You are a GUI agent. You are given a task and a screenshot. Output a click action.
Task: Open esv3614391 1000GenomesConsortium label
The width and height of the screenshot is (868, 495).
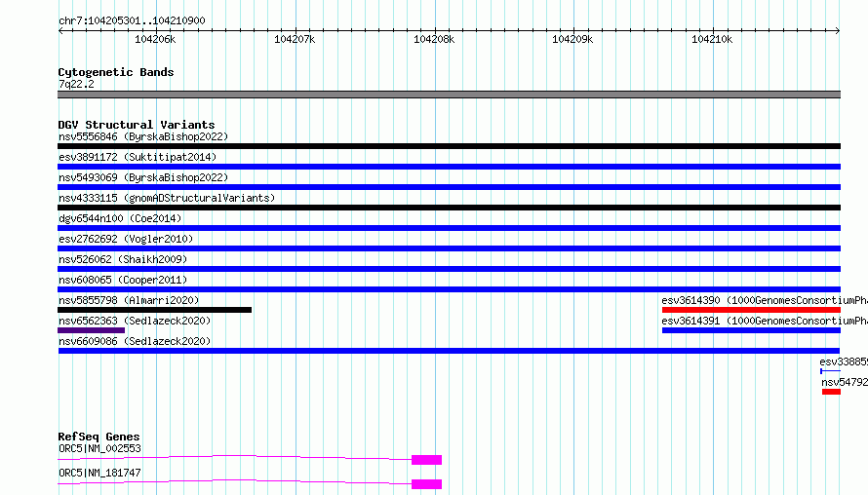765,321
